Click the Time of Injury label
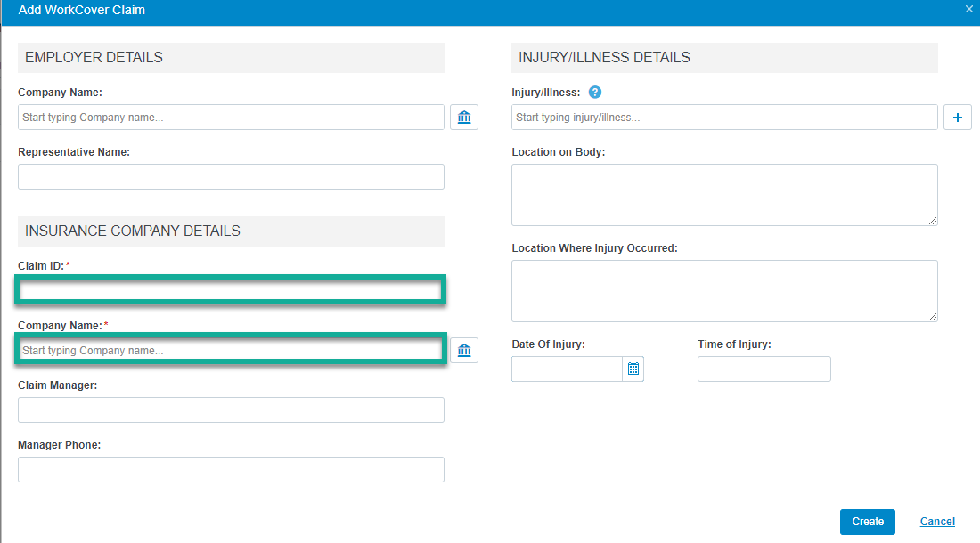This screenshot has width=980, height=543. pos(734,344)
